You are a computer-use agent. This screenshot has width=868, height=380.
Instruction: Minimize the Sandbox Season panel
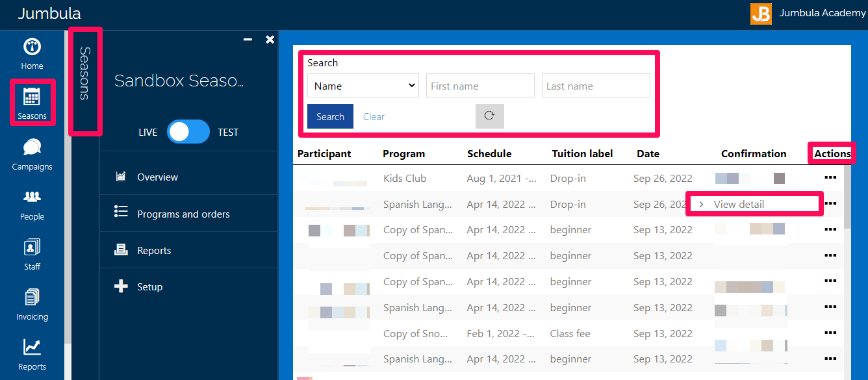(x=248, y=40)
